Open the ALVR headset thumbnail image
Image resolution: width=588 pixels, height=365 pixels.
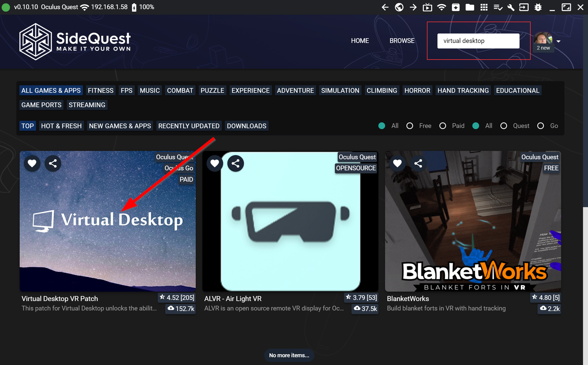point(290,221)
